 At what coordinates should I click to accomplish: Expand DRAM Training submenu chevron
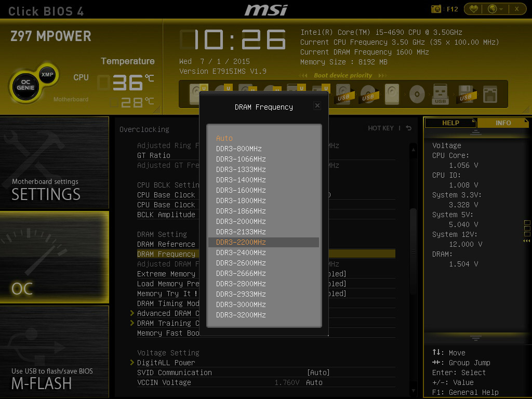pyautogui.click(x=132, y=323)
